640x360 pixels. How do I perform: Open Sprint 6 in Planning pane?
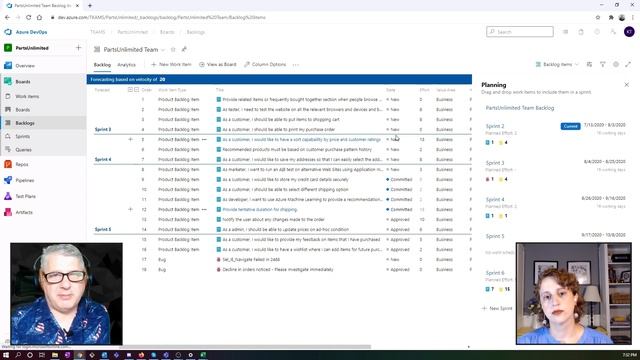[x=495, y=273]
